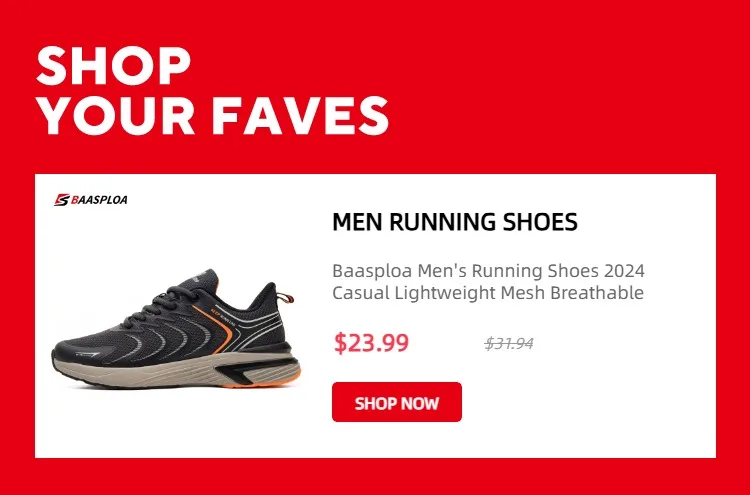Click the beige midsole of the sneaker
750x495 pixels.
[x=143, y=371]
